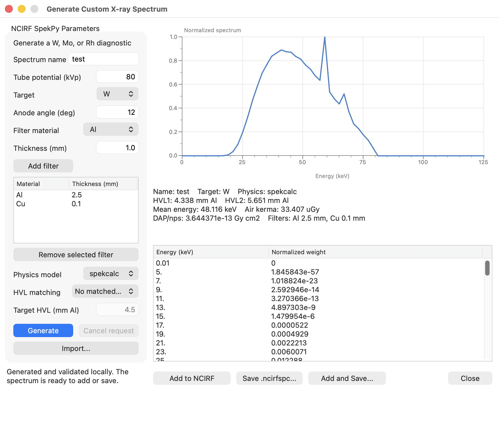Click the Add to NCIRF button
This screenshot has height=448, width=499.
[x=192, y=378]
